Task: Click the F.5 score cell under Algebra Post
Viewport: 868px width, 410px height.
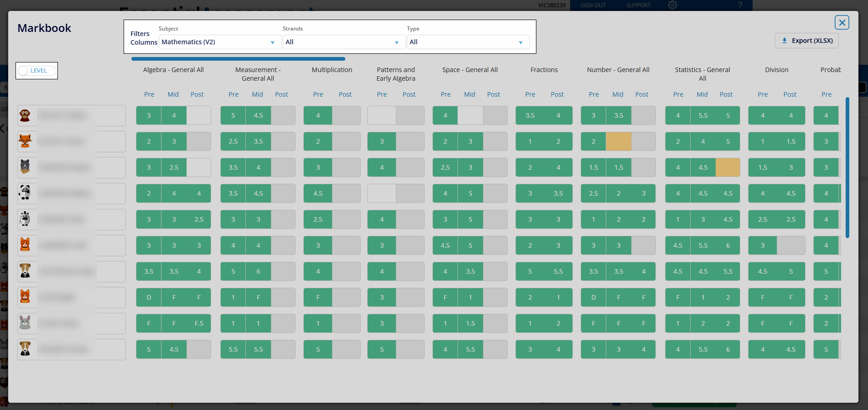Action: [199, 324]
